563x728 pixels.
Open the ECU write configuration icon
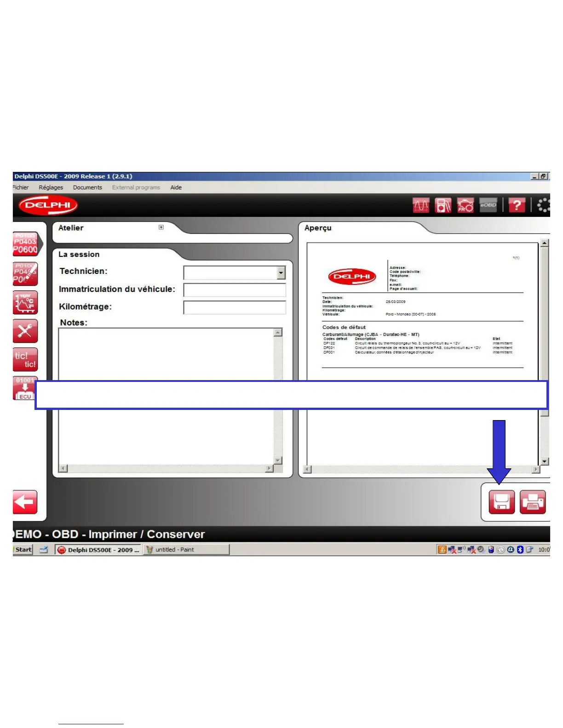pos(24,388)
